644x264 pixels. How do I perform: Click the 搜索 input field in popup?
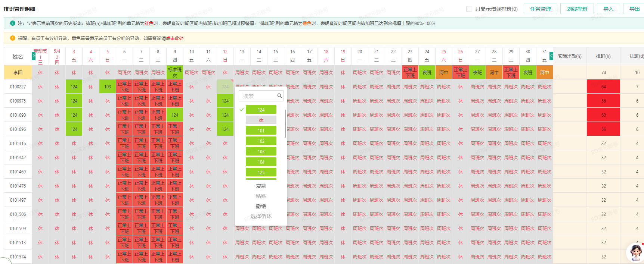258,96
